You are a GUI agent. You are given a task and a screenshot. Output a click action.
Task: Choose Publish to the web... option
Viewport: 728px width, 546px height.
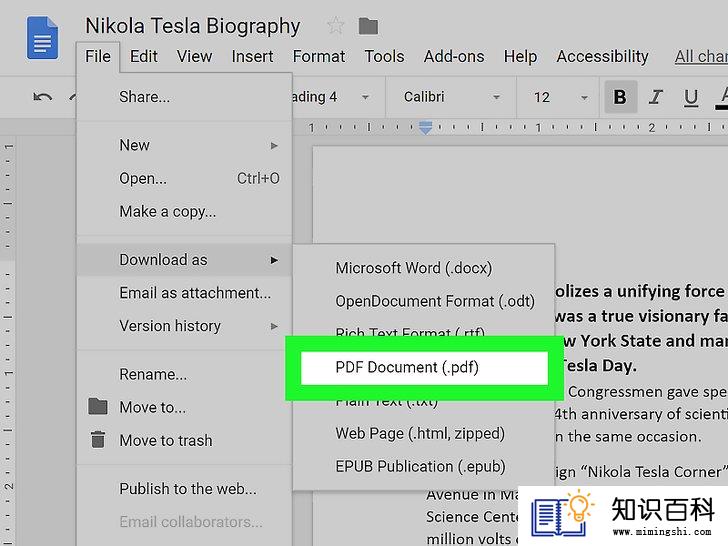click(x=184, y=488)
